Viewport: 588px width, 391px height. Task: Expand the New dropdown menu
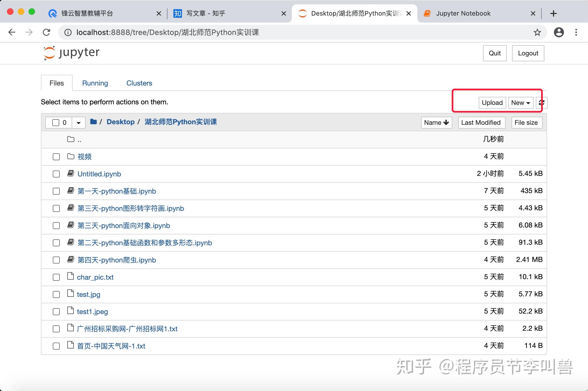tap(520, 103)
